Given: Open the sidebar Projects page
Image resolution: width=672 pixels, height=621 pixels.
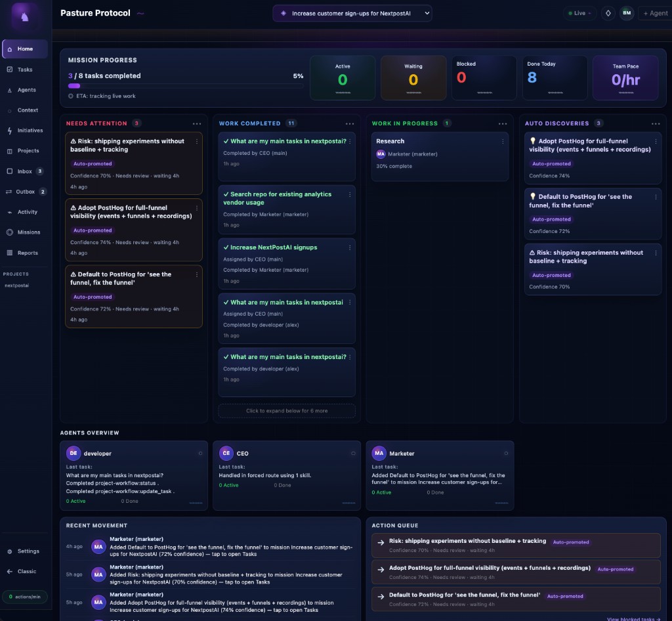Looking at the screenshot, I should [25, 151].
